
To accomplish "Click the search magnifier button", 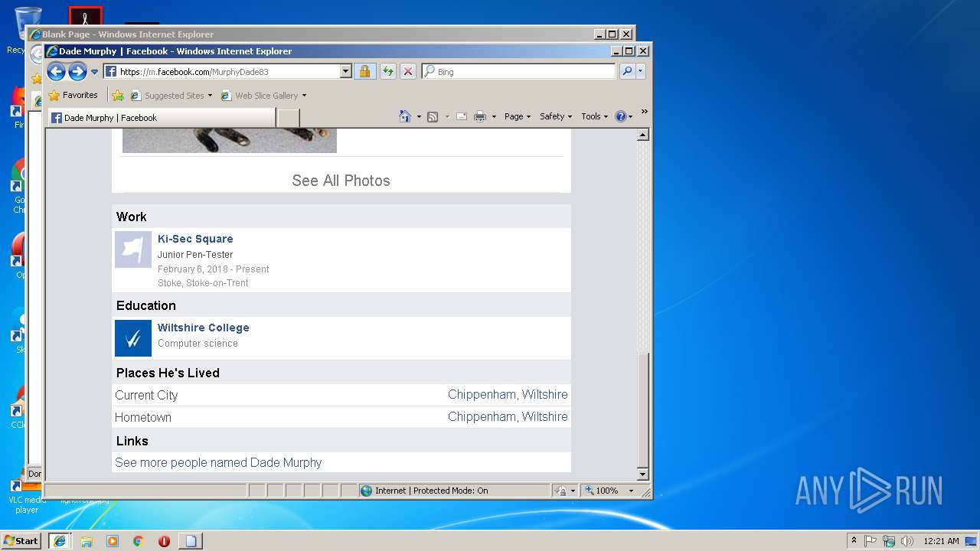I will tap(627, 71).
